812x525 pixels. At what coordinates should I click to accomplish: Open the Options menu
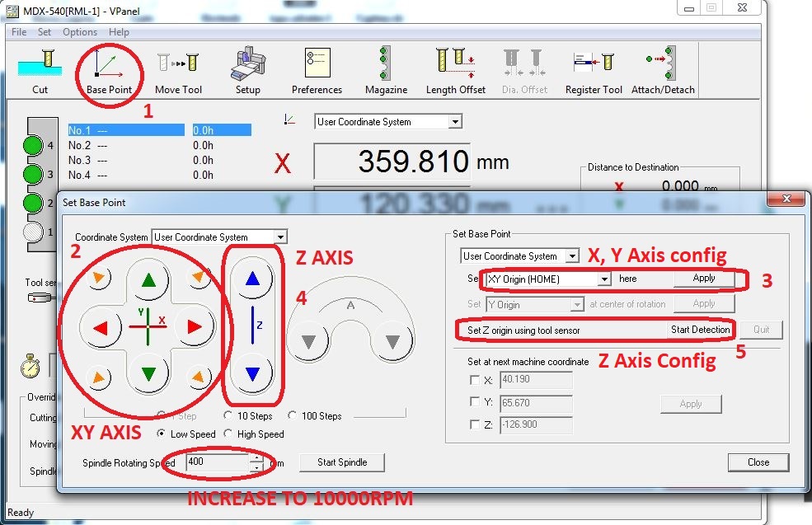tap(80, 31)
